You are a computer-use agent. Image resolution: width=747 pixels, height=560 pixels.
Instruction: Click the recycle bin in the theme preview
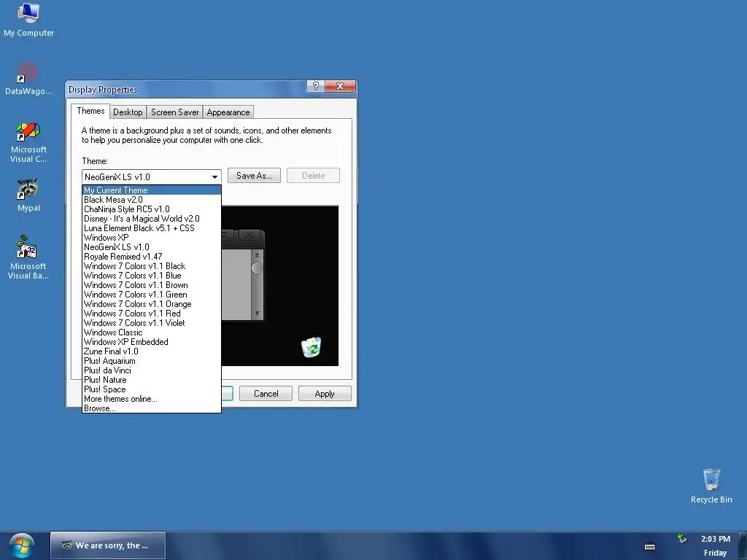click(x=311, y=347)
